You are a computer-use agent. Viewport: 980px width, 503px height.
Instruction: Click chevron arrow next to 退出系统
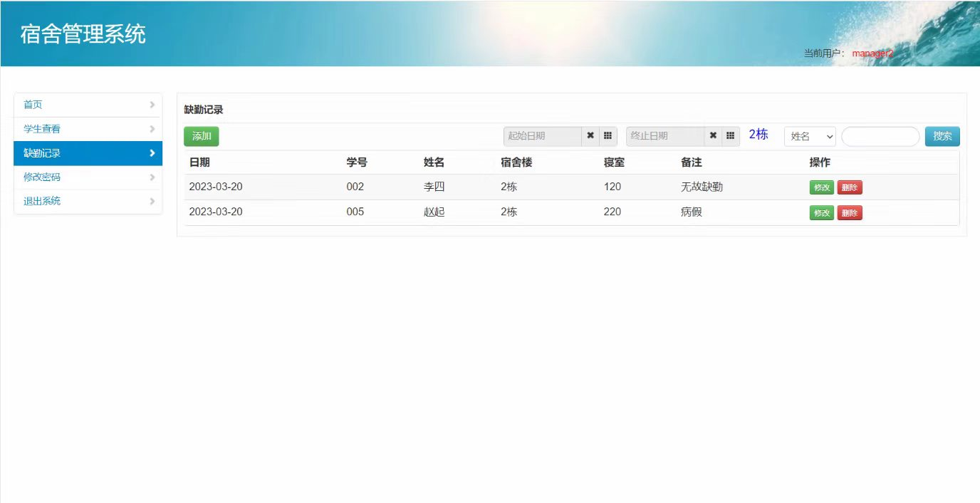coord(152,202)
